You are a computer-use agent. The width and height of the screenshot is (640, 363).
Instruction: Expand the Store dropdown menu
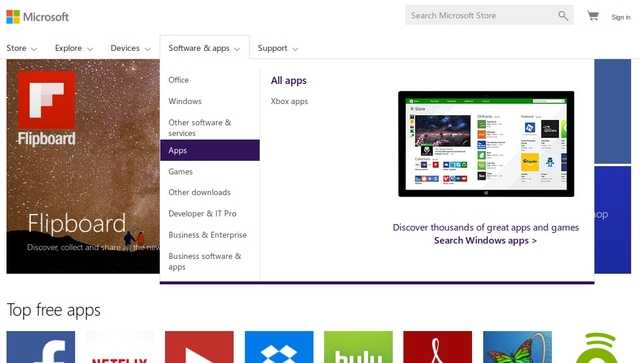(22, 48)
